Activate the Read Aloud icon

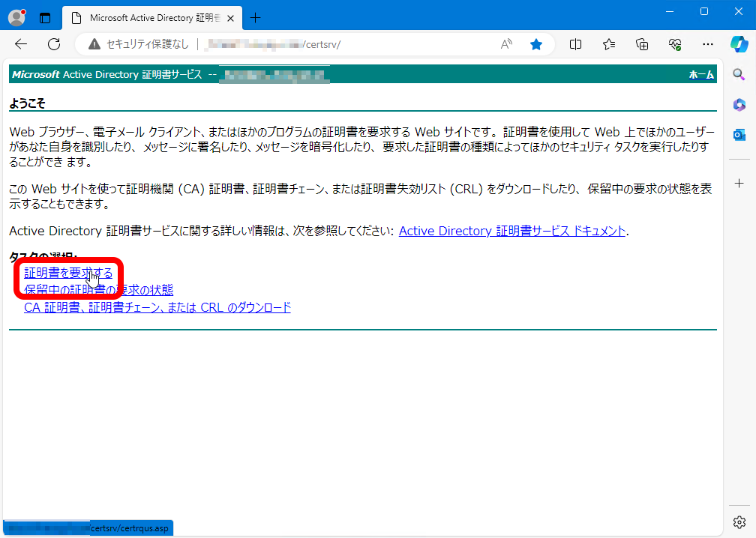point(506,44)
